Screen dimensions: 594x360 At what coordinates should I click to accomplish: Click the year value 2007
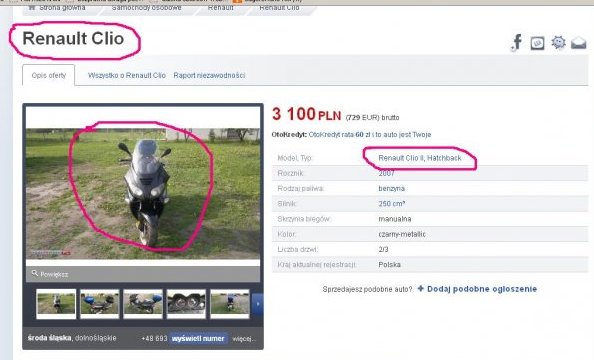click(x=386, y=174)
